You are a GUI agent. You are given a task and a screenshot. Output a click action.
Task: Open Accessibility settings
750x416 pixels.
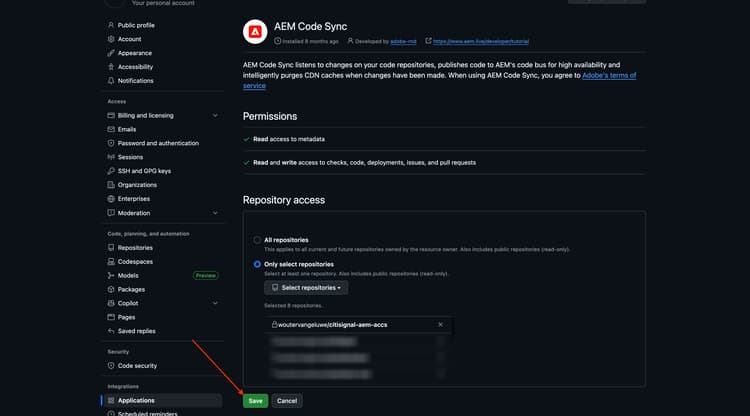pyautogui.click(x=135, y=67)
